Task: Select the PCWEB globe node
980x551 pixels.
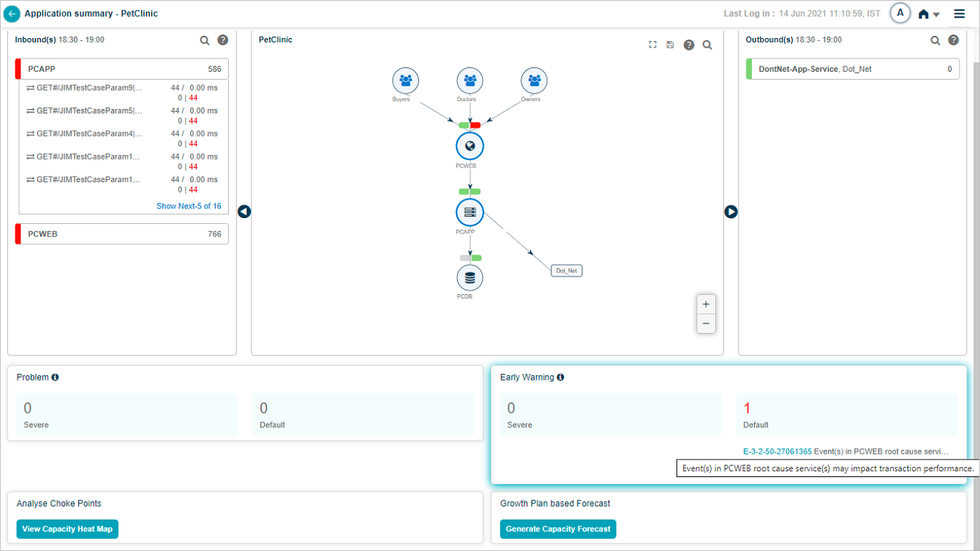Action: pyautogui.click(x=470, y=146)
